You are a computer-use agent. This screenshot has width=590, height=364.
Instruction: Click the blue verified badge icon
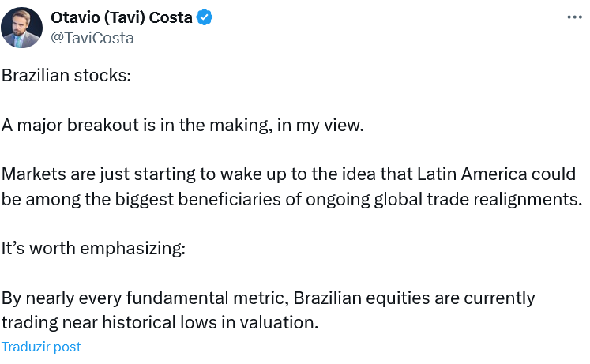pyautogui.click(x=205, y=17)
